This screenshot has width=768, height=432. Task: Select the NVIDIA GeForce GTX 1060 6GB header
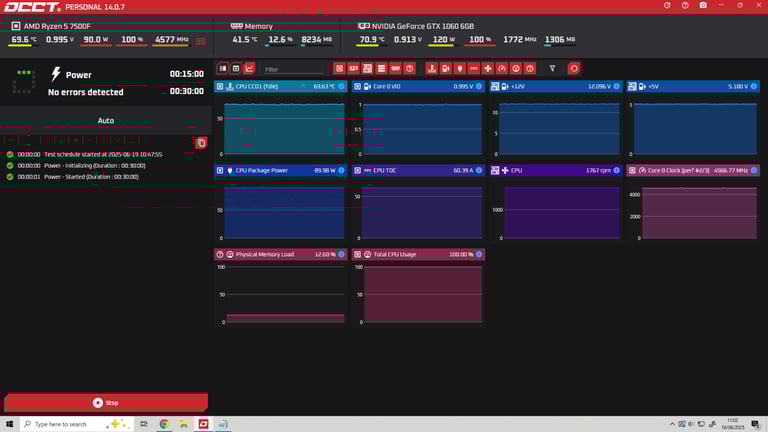(x=416, y=26)
